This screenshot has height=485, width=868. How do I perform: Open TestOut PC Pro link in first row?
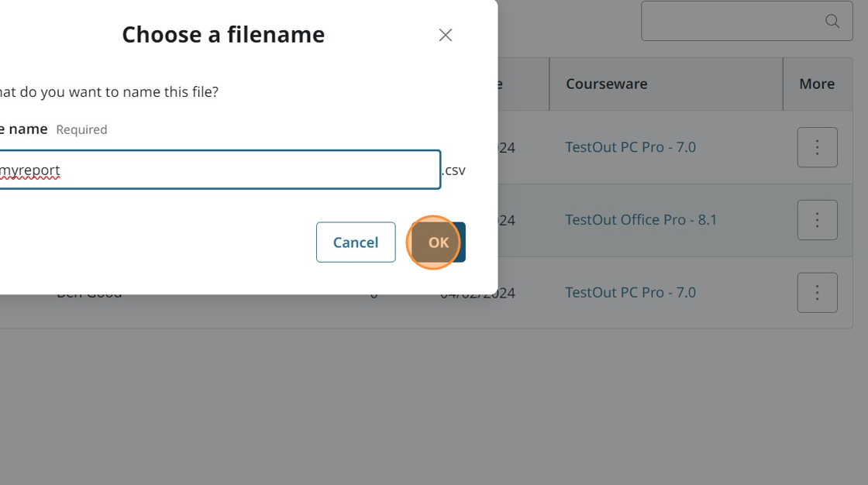tap(630, 147)
